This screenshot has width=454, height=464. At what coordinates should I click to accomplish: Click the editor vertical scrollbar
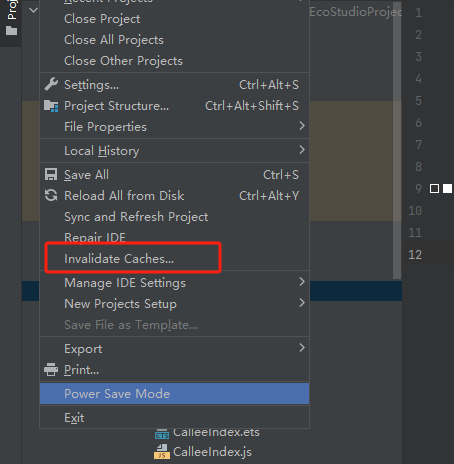click(x=397, y=140)
